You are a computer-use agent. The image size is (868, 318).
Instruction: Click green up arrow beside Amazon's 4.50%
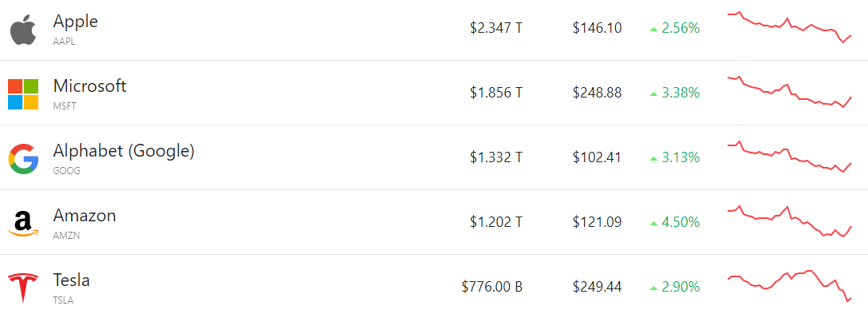coord(653,223)
